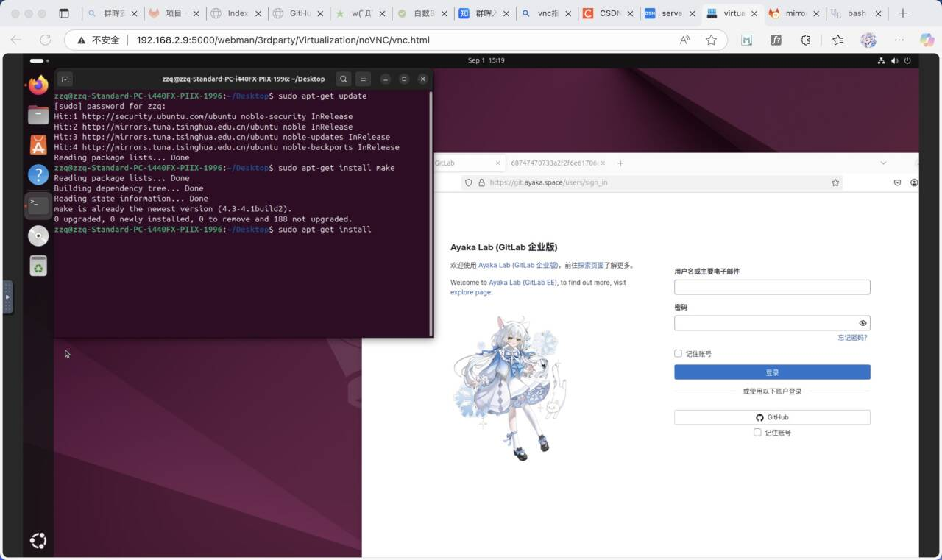Switch to the Index tab in Edge
Viewport: 942px width, 560px height.
pos(236,13)
